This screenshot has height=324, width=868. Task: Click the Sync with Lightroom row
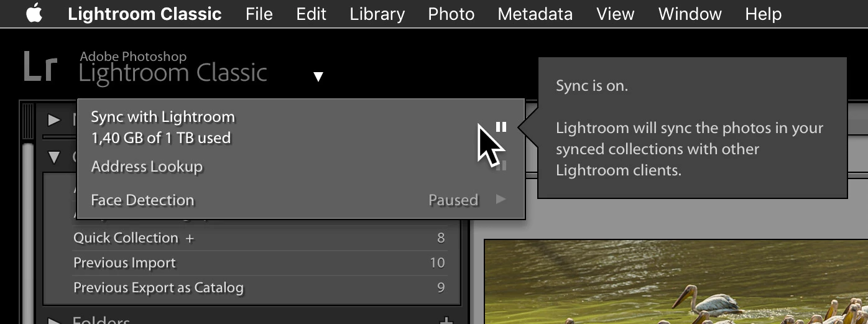pos(301,127)
